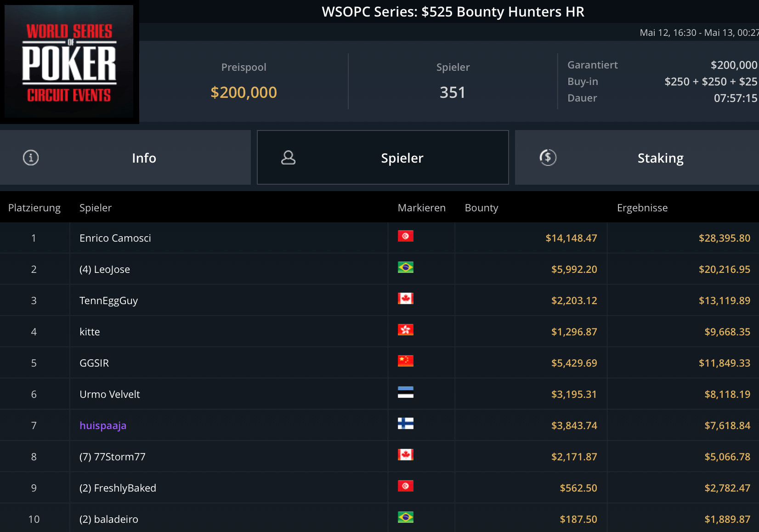Click the player silhouette icon

click(x=288, y=158)
